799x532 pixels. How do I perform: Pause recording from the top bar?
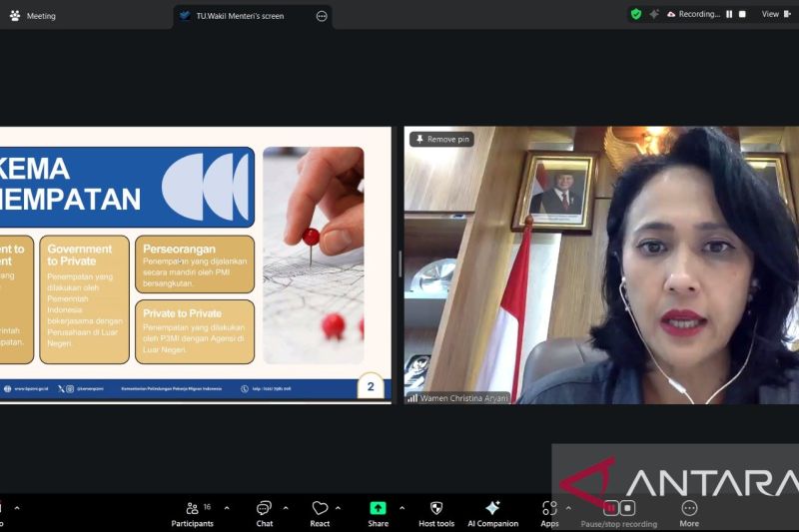[x=729, y=14]
